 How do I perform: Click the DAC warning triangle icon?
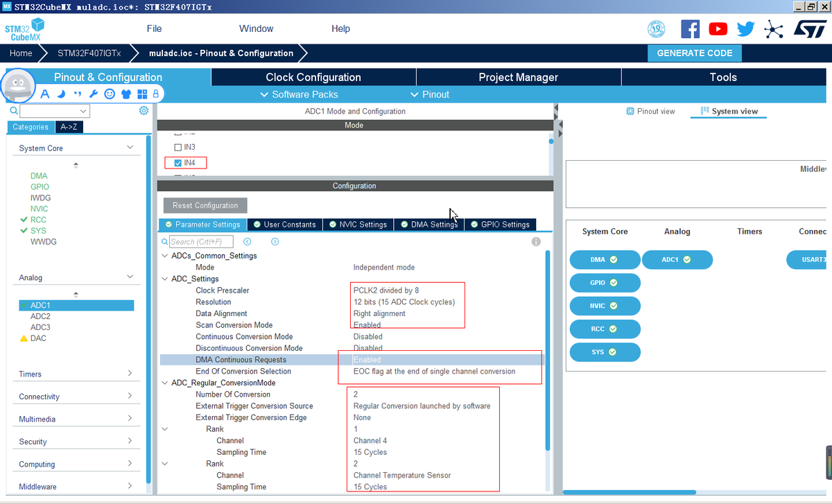pyautogui.click(x=24, y=338)
